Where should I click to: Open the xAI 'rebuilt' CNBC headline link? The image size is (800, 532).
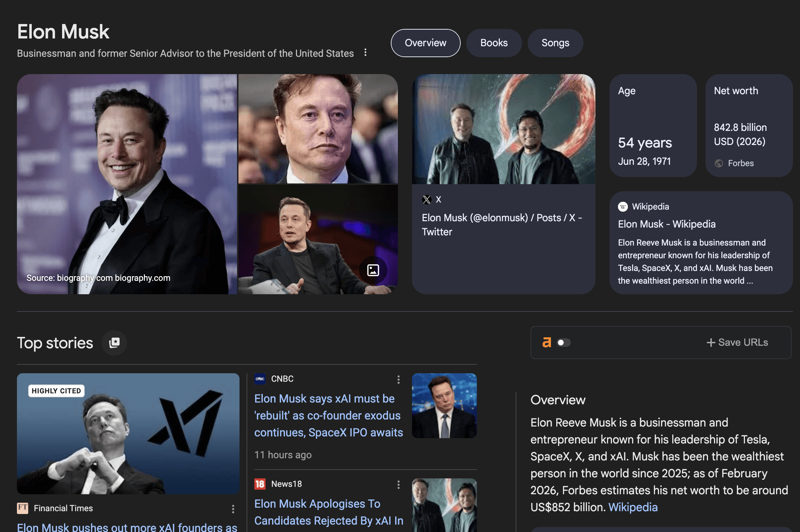coord(328,416)
